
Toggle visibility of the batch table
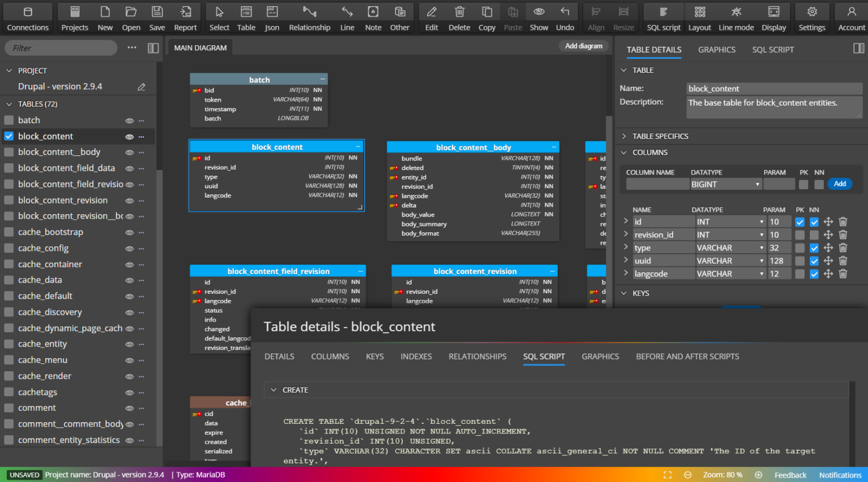(129, 120)
